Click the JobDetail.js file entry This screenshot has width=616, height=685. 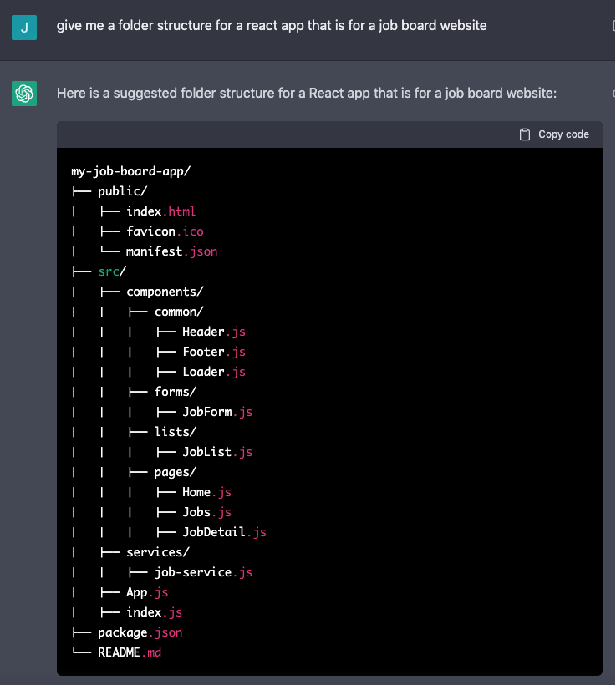pos(224,532)
